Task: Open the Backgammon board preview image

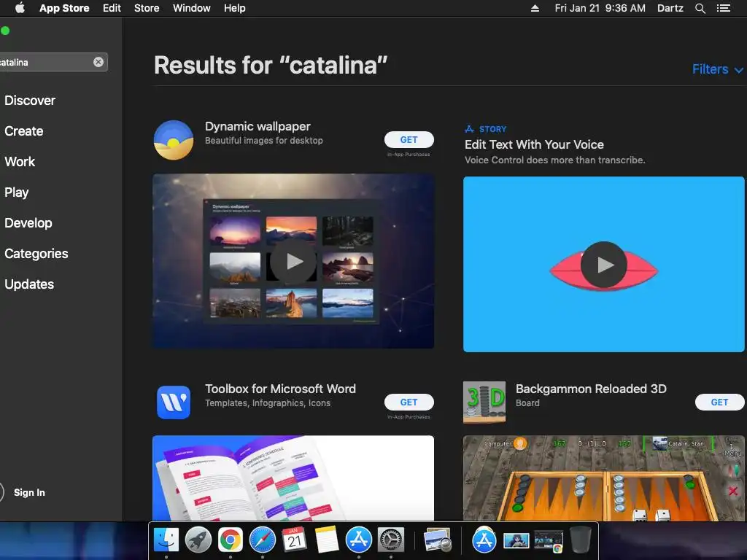Action: [x=603, y=478]
